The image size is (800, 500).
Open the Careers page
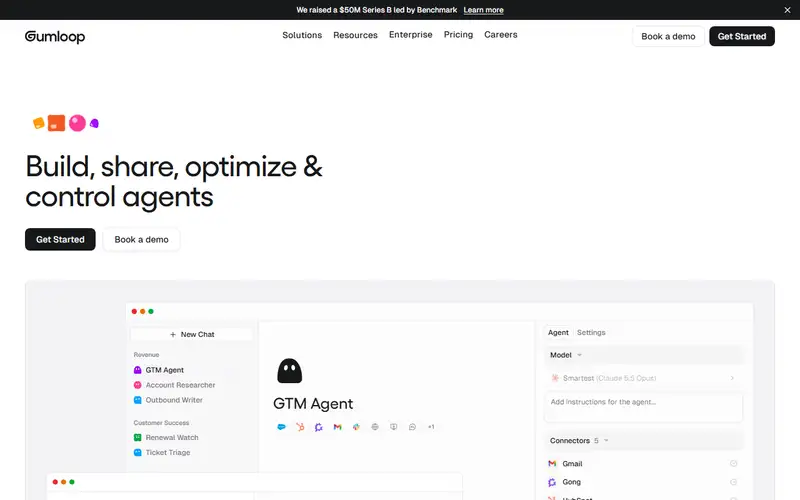tap(501, 35)
